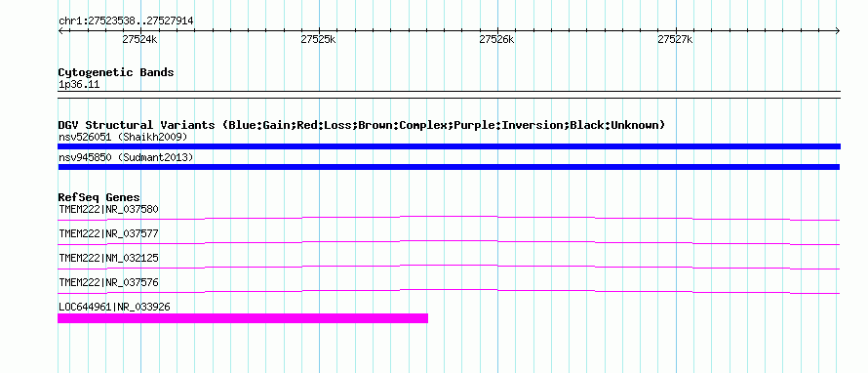Select the Cytogenetic Bands track title

point(116,72)
